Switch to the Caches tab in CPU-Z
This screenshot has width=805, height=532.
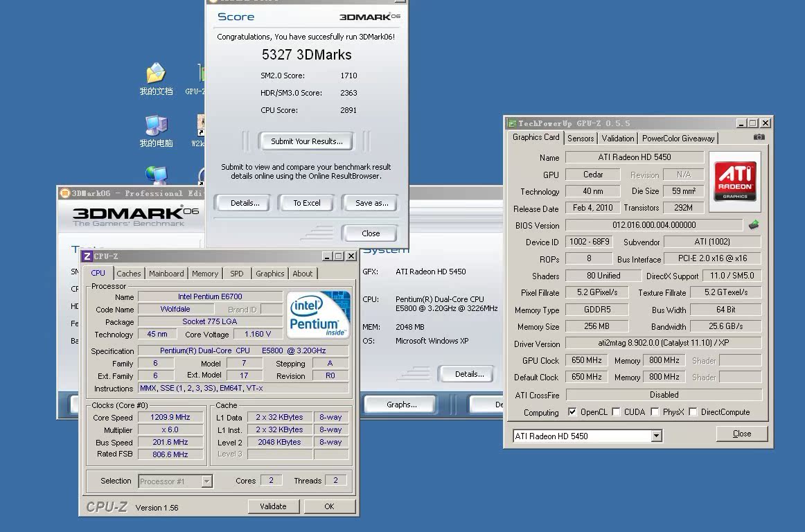[x=128, y=274]
